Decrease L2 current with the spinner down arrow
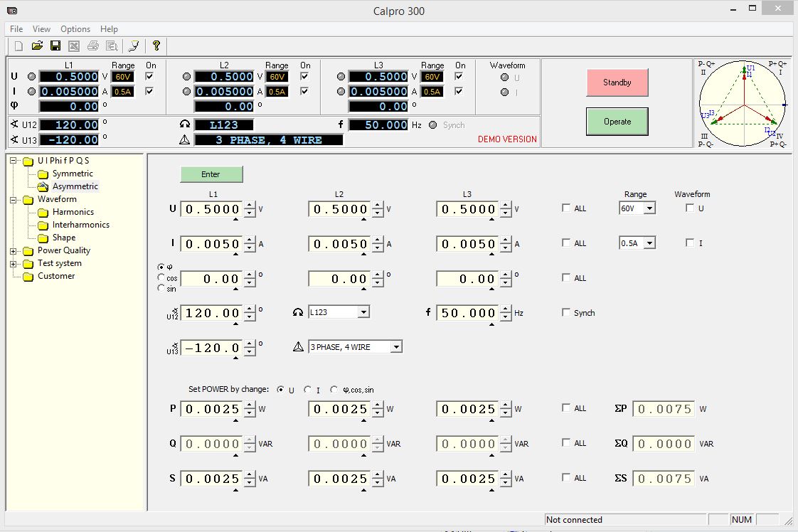 pyautogui.click(x=378, y=248)
